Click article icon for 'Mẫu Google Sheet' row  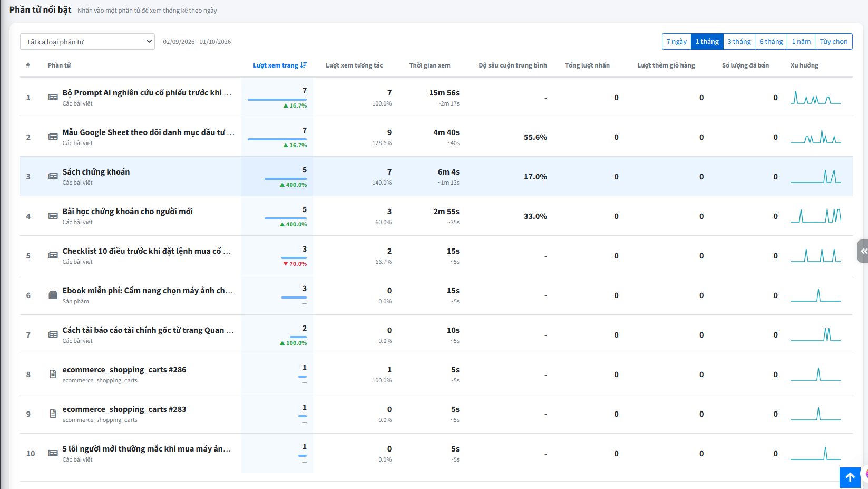tap(53, 137)
